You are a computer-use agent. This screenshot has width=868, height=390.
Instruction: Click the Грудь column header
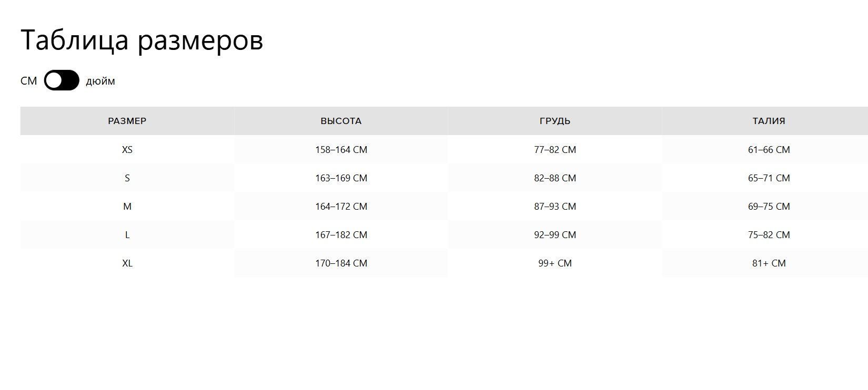tap(555, 121)
